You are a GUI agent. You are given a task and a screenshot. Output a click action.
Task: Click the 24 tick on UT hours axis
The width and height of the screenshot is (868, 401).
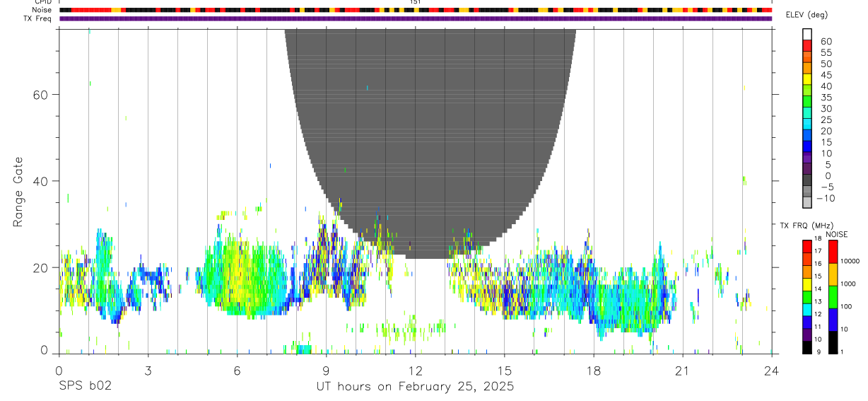click(772, 370)
